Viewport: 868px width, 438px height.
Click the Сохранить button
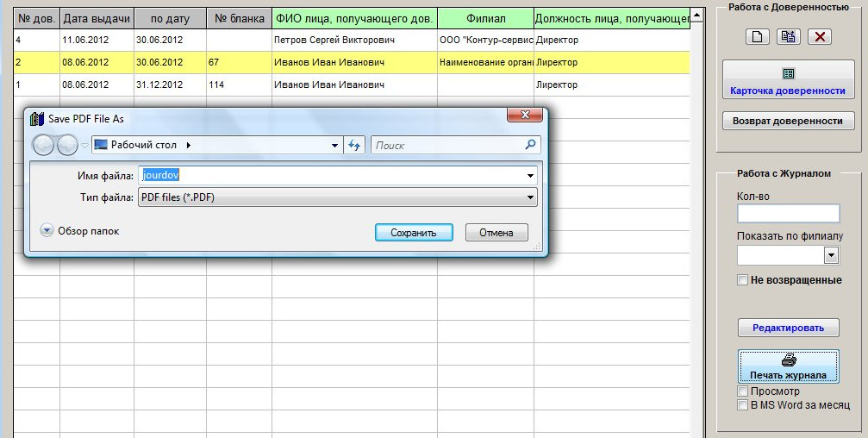coord(413,233)
